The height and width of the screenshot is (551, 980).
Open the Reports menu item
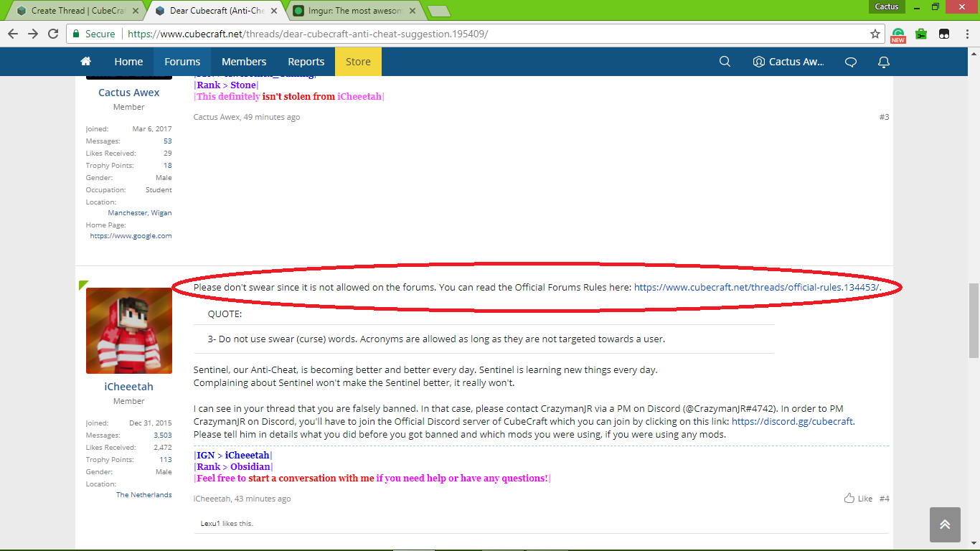point(306,62)
